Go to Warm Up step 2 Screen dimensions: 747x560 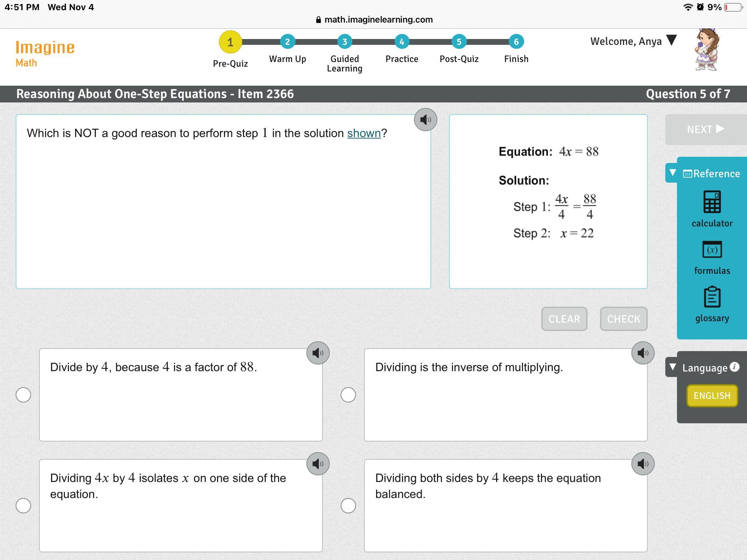click(x=287, y=42)
